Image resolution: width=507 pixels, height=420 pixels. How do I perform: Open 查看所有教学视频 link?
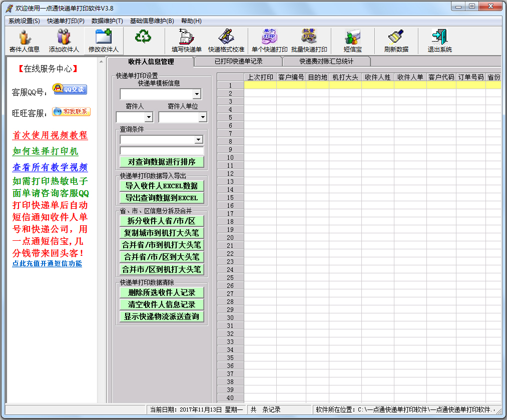tap(50, 167)
